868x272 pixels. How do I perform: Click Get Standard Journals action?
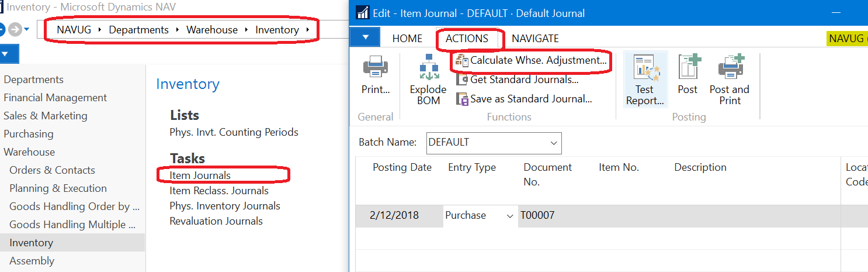[524, 80]
